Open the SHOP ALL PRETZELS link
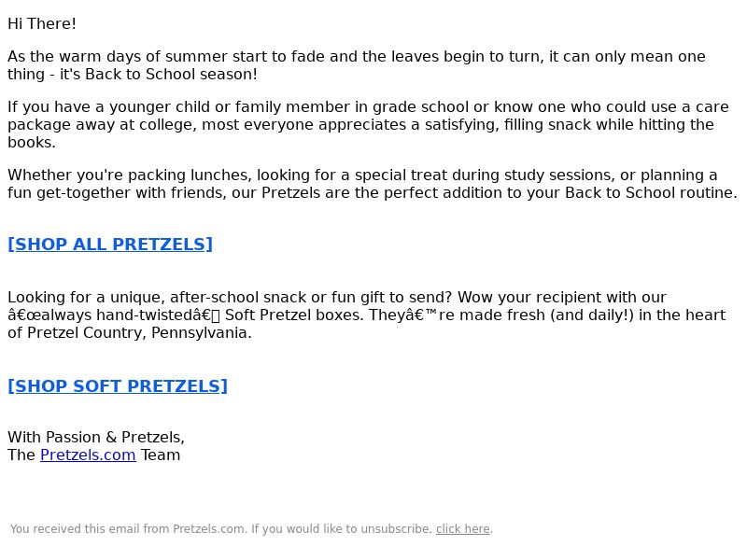The image size is (747, 560). click(x=110, y=245)
